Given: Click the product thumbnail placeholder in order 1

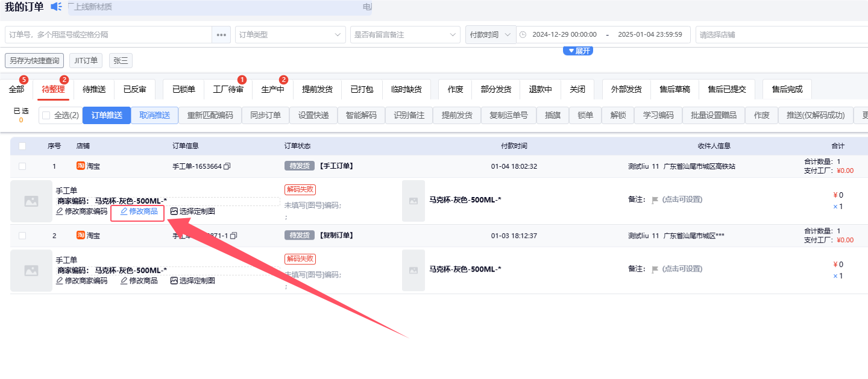Looking at the screenshot, I should (31, 201).
